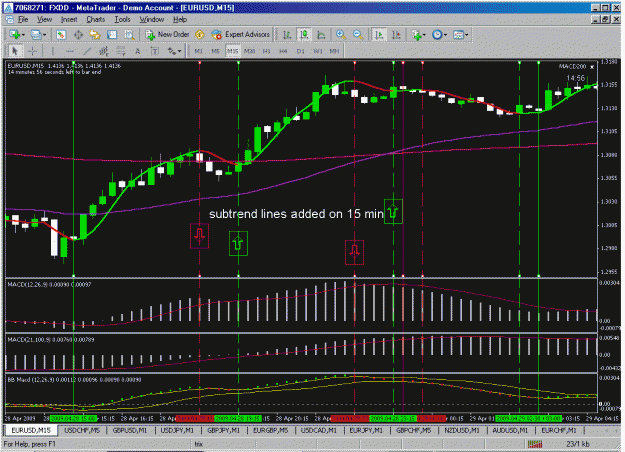
Task: Select the Trendline drawing tool
Action: tap(87, 51)
